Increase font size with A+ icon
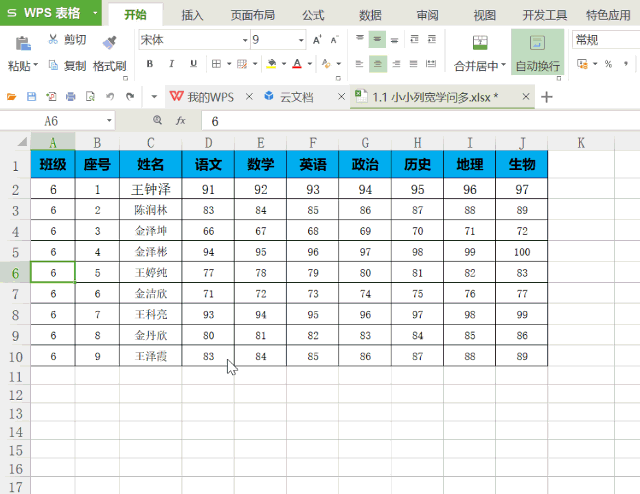 (x=317, y=40)
